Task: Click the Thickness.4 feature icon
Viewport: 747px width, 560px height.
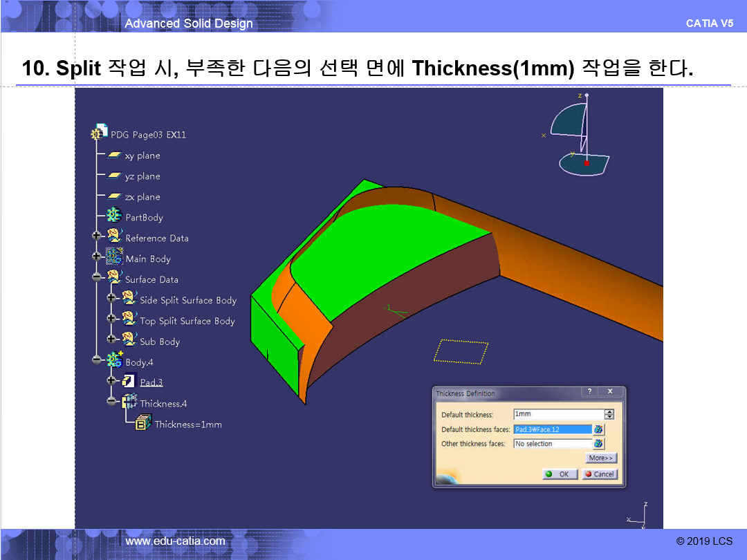Action: (129, 403)
